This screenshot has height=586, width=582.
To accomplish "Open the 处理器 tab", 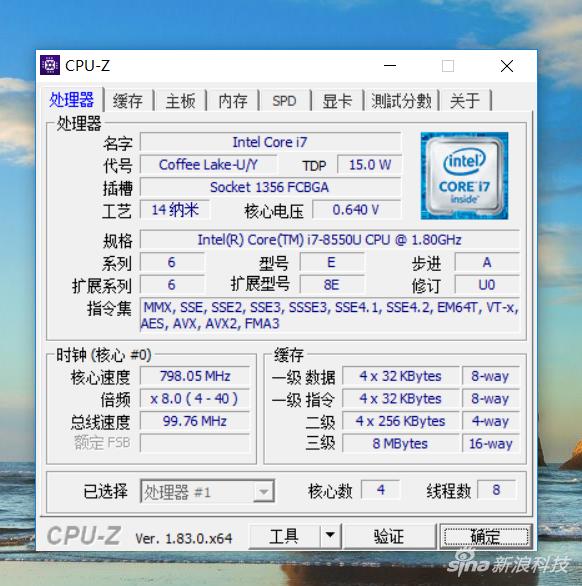I will [x=71, y=100].
